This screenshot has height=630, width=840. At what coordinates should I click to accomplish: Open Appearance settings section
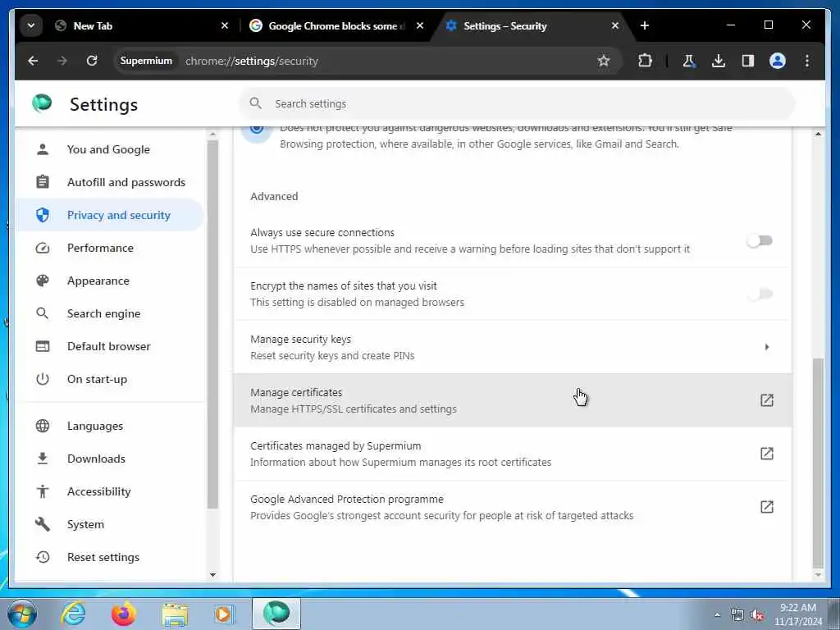[x=109, y=281]
